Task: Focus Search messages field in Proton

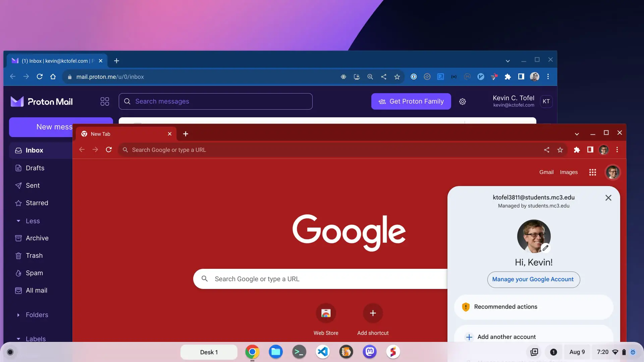Action: pyautogui.click(x=215, y=101)
